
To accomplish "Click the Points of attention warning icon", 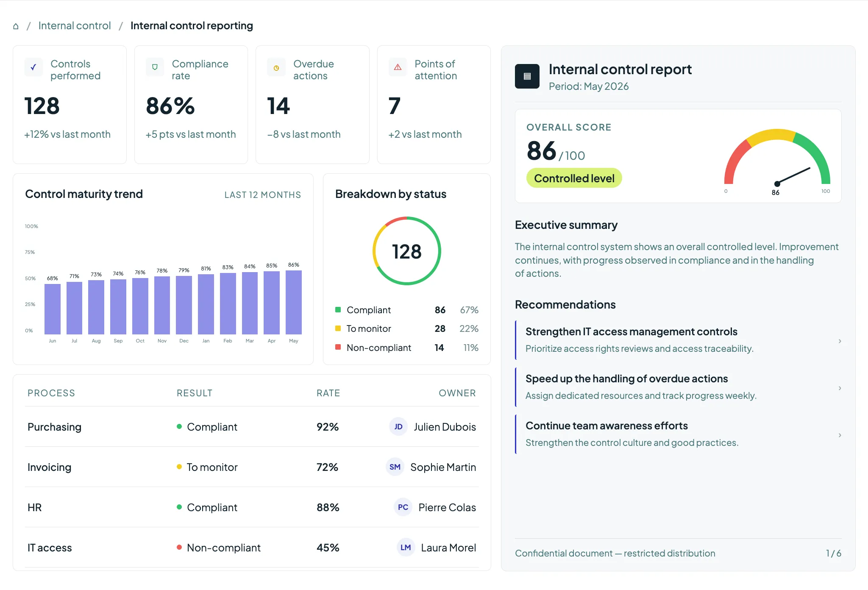I will 398,67.
